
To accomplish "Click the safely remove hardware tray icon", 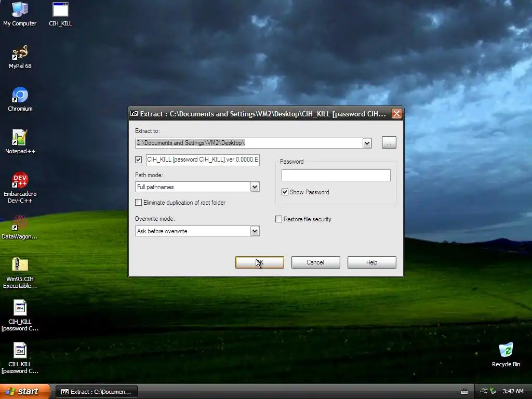I will [x=493, y=391].
